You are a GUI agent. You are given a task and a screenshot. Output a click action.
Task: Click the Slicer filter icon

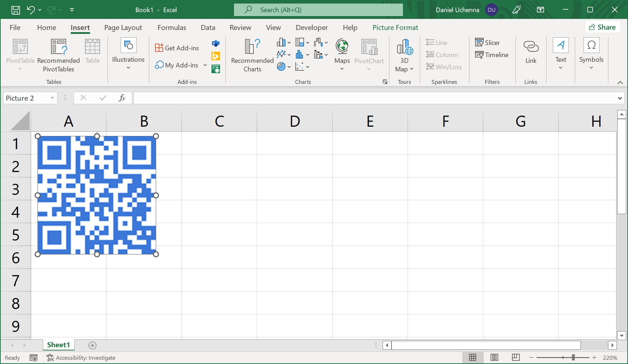pos(487,42)
